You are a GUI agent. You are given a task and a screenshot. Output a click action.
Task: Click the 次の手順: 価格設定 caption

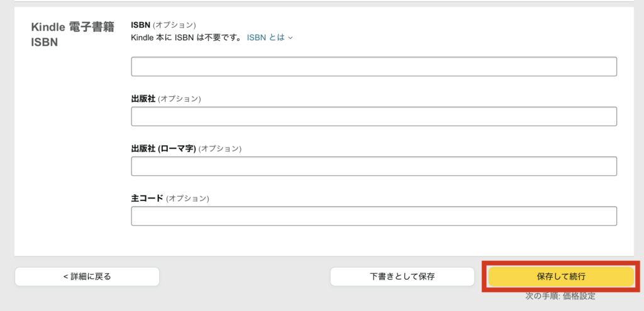pos(560,296)
